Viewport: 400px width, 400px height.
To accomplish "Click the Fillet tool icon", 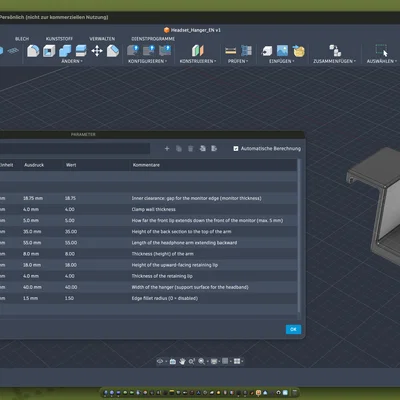I will pos(33,51).
